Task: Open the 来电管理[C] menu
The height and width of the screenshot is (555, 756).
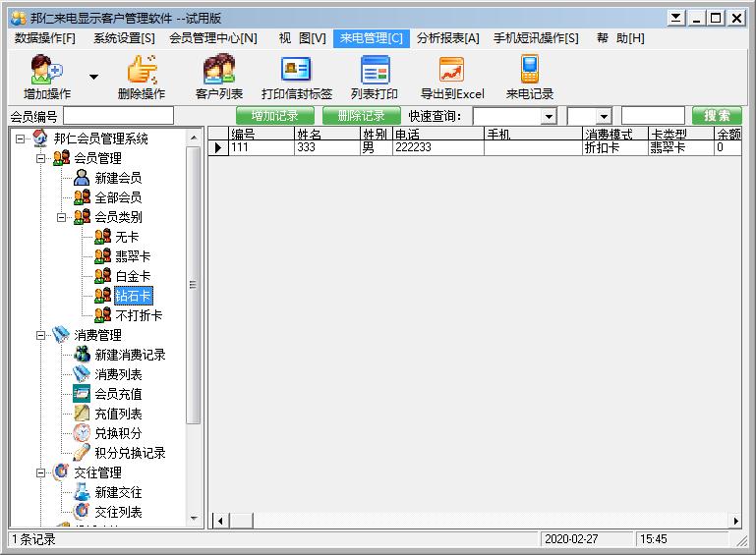Action: click(x=372, y=38)
